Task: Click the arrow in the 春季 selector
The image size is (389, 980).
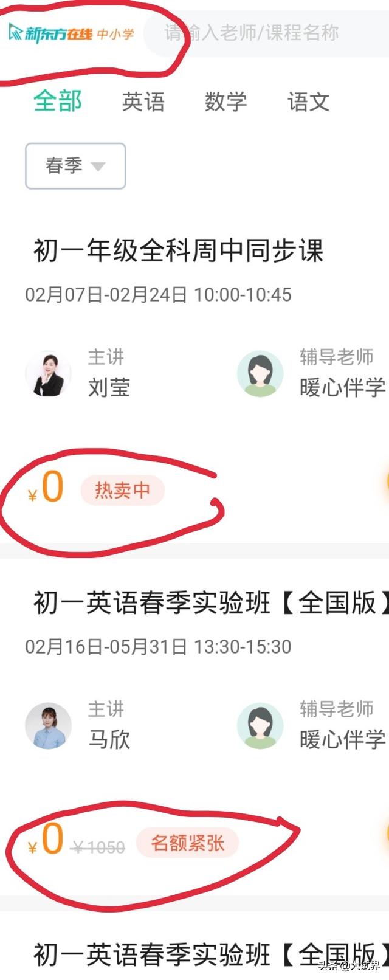Action: point(98,167)
